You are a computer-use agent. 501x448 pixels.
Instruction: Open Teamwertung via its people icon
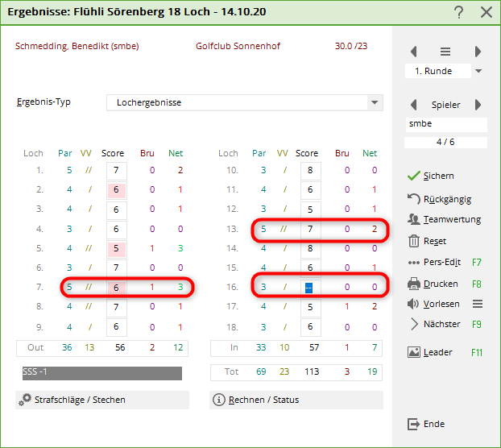point(414,219)
